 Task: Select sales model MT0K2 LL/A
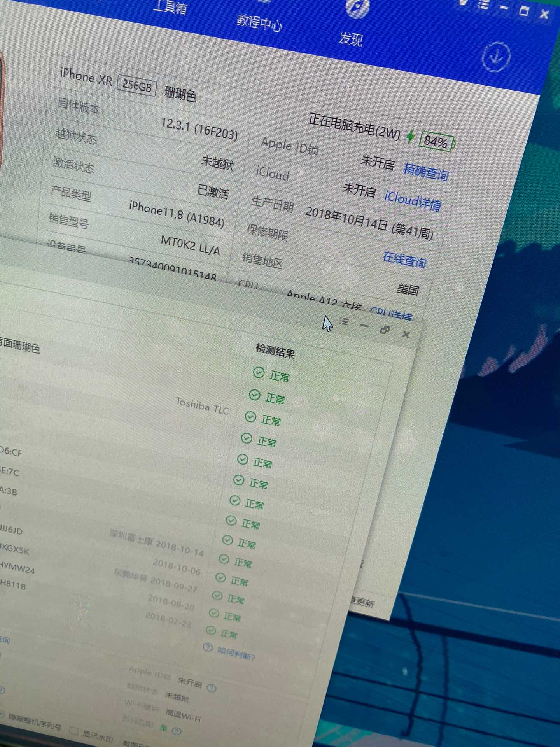[191, 246]
